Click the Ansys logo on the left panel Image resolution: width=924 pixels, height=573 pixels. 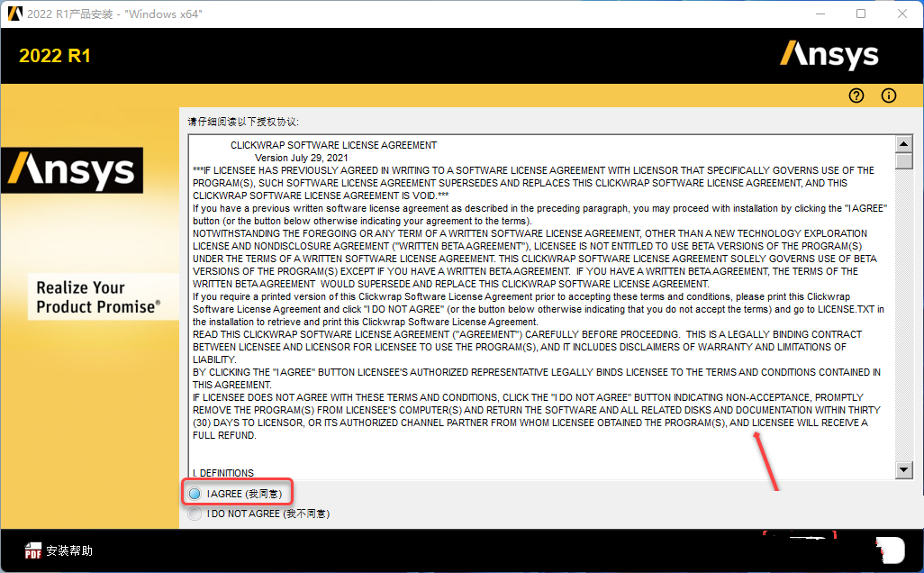pyautogui.click(x=72, y=170)
